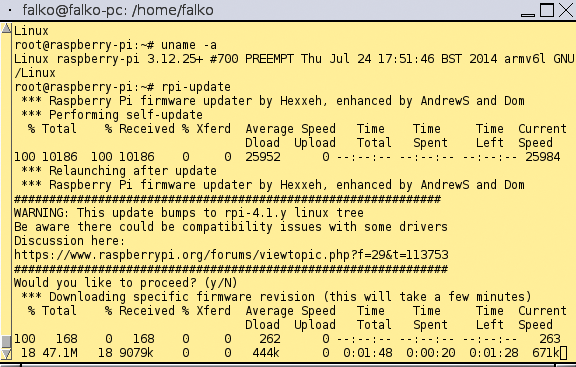Screen dimensions: 576x367
Task: Click the average download value '262'
Action: tap(270, 339)
